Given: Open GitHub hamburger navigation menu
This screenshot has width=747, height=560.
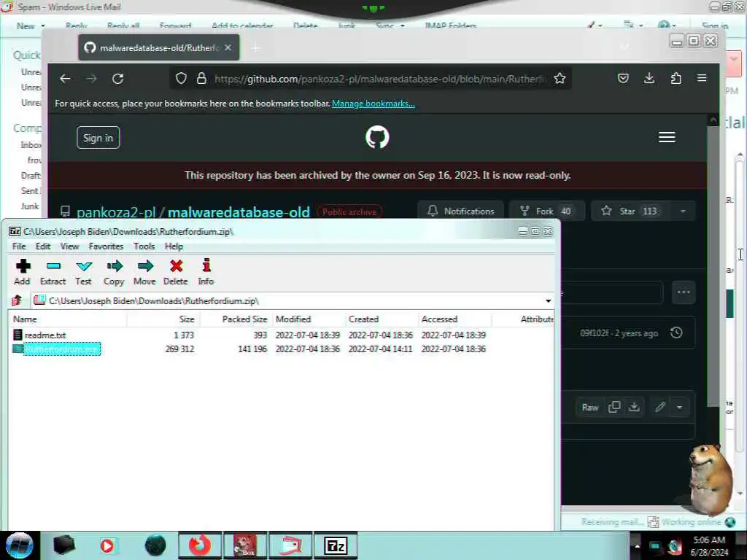Looking at the screenshot, I should tap(667, 137).
